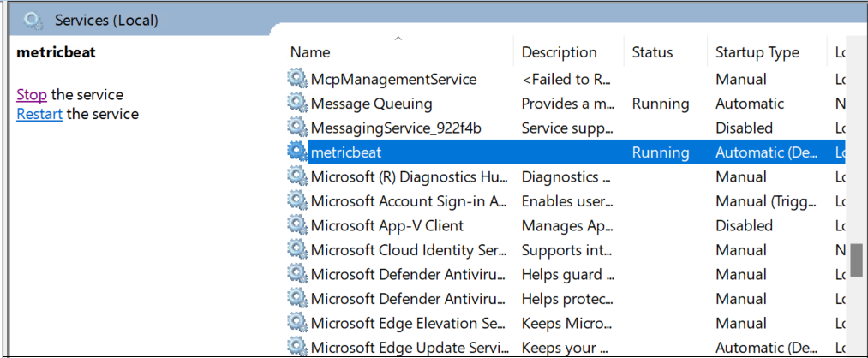Click the Microsoft Edge Elevation Service gear icon
This screenshot has width=868, height=358.
pyautogui.click(x=297, y=324)
